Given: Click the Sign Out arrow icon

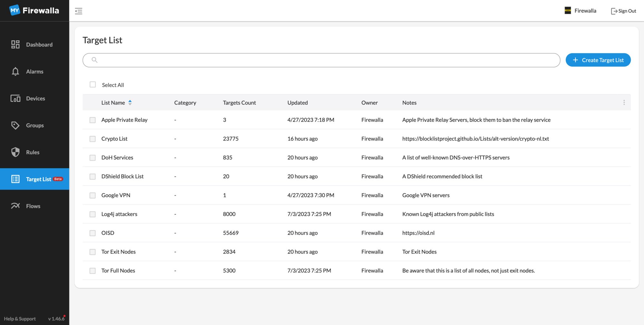Looking at the screenshot, I should (x=614, y=11).
